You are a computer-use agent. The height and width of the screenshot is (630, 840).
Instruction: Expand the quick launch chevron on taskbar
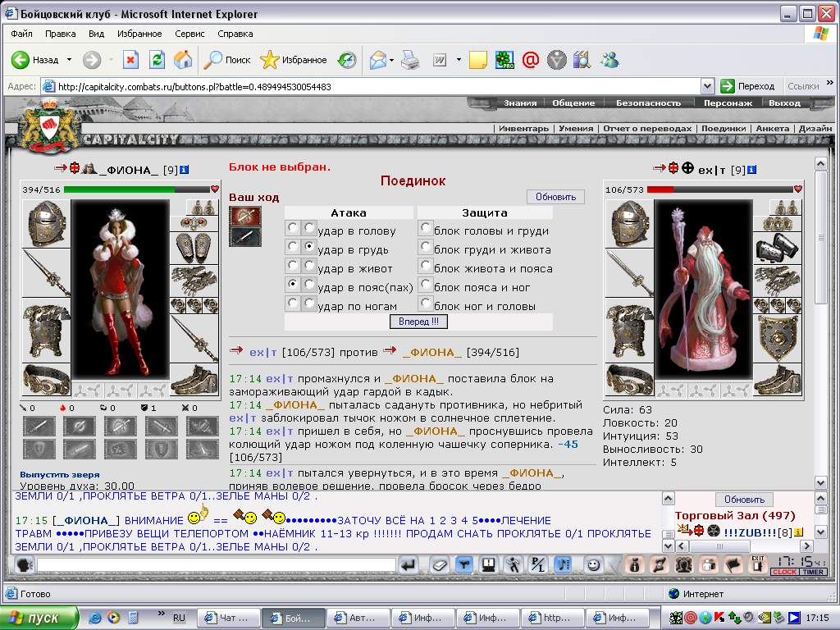coord(162,614)
